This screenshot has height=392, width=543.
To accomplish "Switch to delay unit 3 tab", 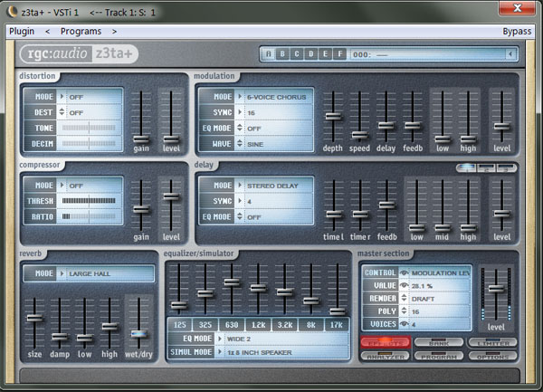I will click(x=506, y=168).
